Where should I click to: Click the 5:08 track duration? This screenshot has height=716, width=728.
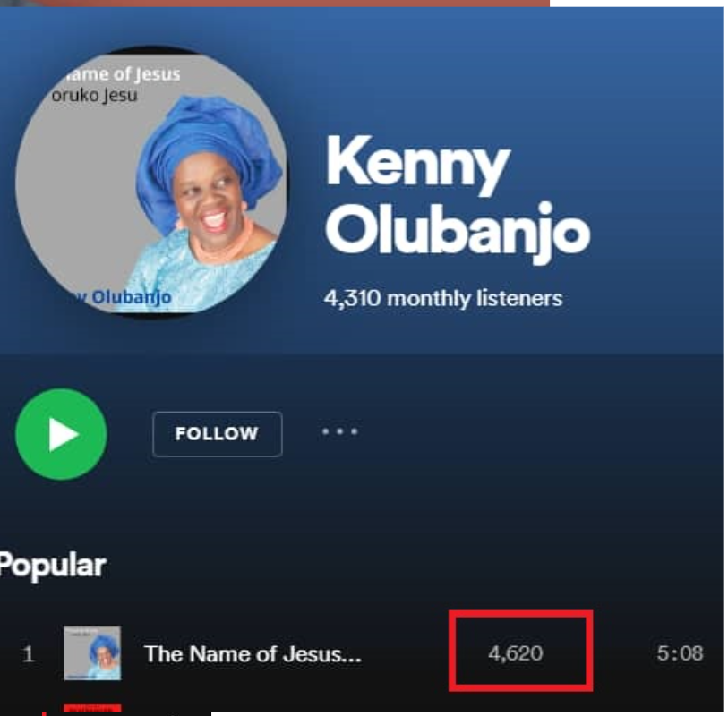point(680,653)
